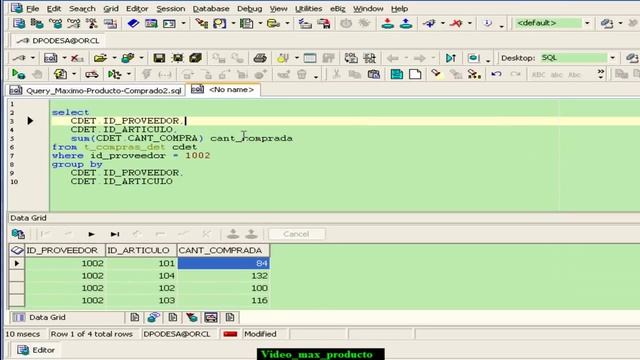Viewport: 640px width, 360px height.
Task: Place cursor on 'where id_proveedor = 1002' line
Action: pyautogui.click(x=131, y=156)
